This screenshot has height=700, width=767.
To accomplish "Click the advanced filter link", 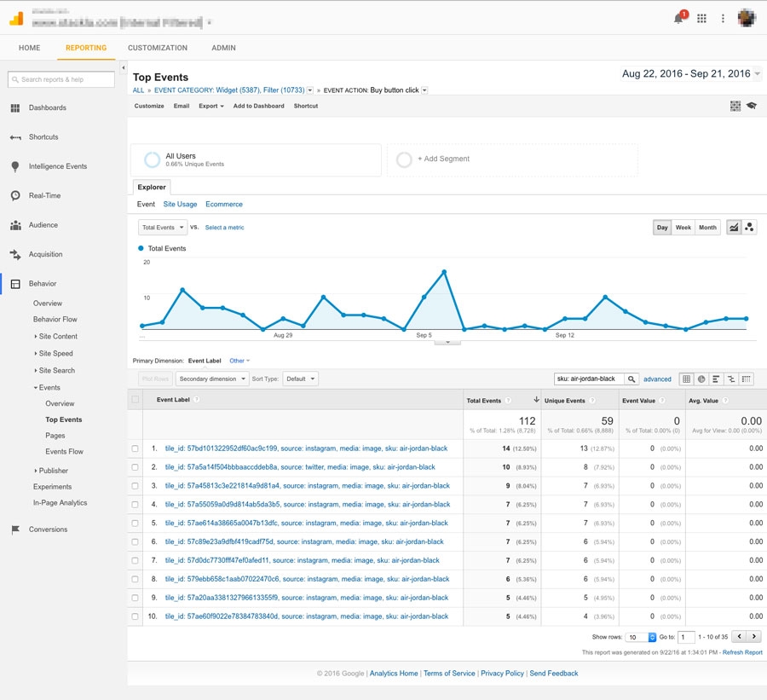I will pyautogui.click(x=657, y=379).
